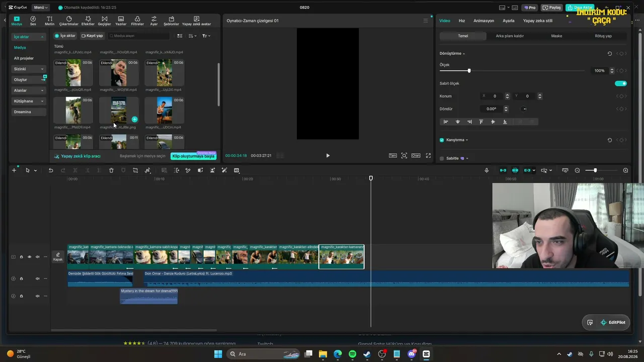Mute the Don Omar audio track
Viewport: 644px width, 362px height.
[37, 279]
